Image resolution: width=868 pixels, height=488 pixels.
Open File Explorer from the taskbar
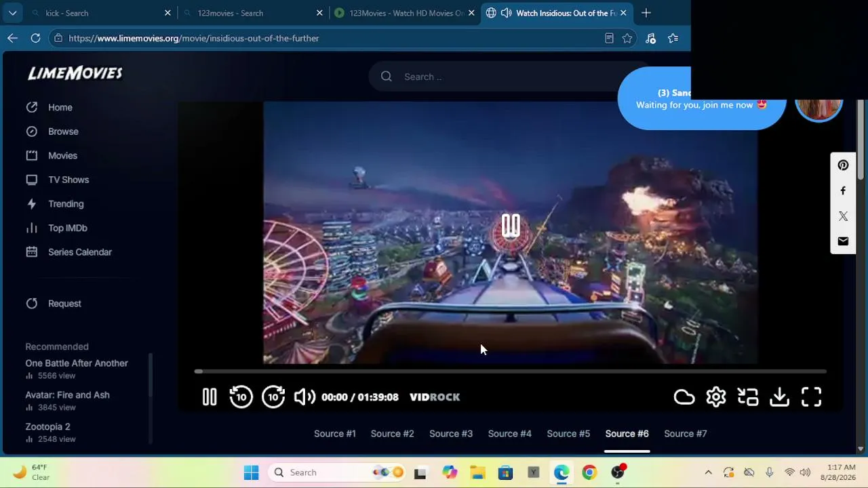coord(477,472)
